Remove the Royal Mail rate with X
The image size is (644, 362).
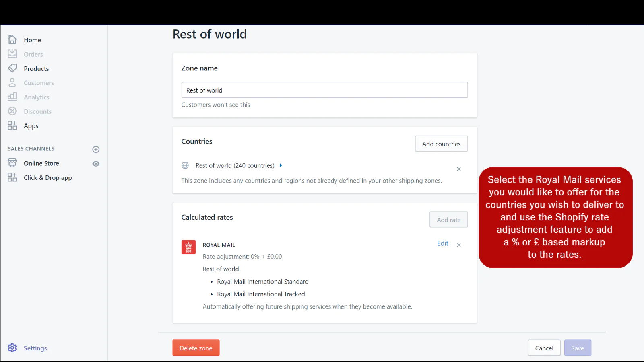459,245
